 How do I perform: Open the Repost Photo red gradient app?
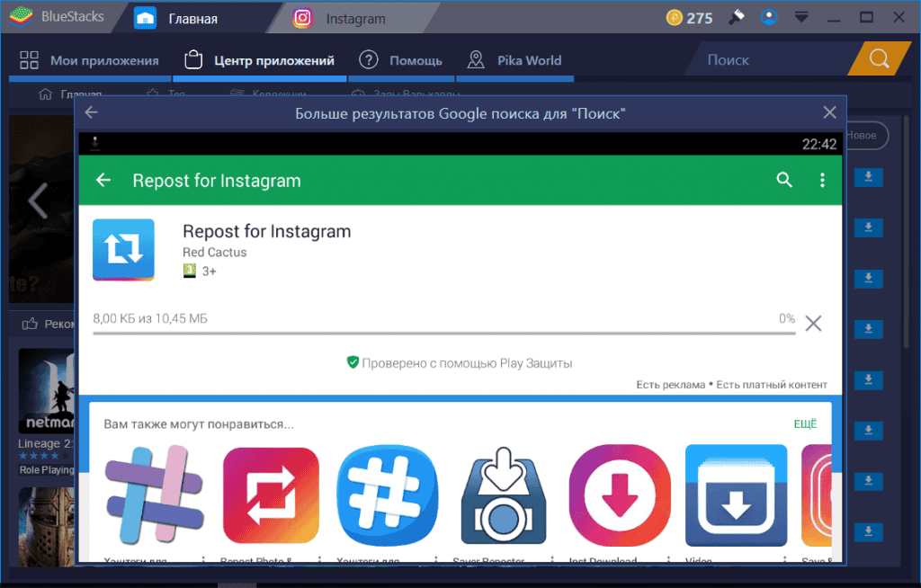(271, 494)
